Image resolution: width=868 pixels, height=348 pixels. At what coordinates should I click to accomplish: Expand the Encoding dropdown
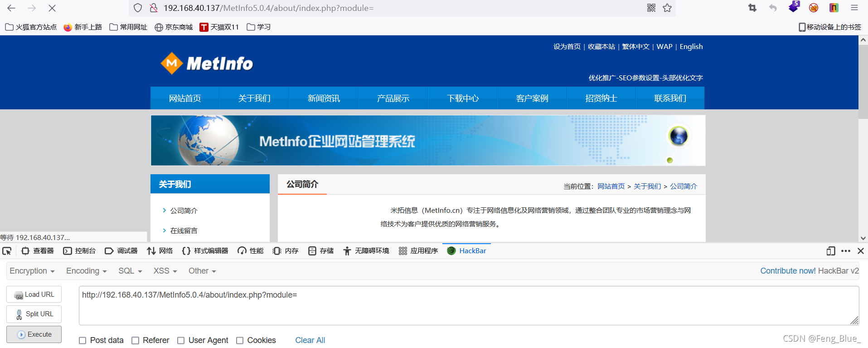click(x=87, y=271)
